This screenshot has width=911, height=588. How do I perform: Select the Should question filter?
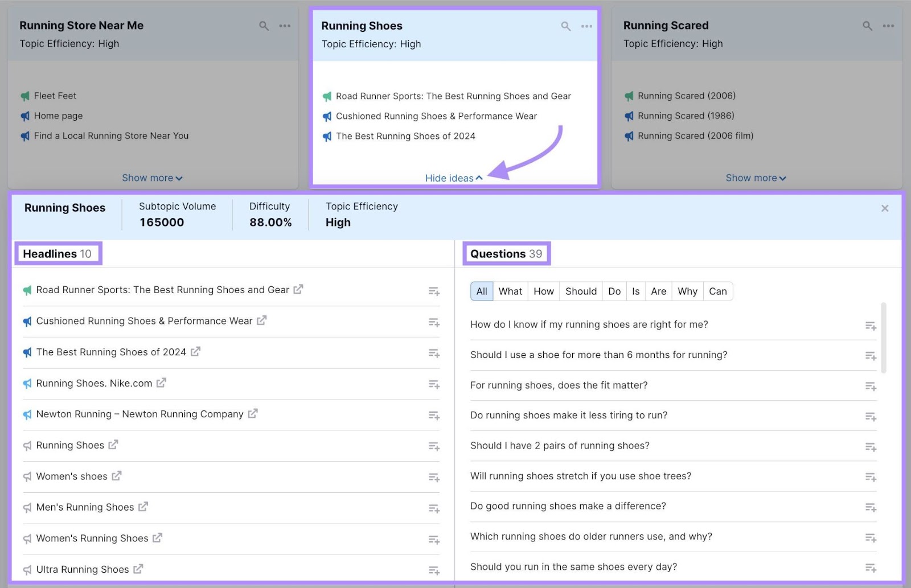click(581, 291)
